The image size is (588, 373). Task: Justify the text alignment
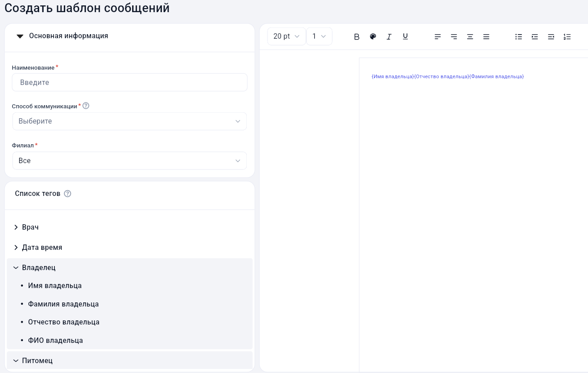[486, 37]
